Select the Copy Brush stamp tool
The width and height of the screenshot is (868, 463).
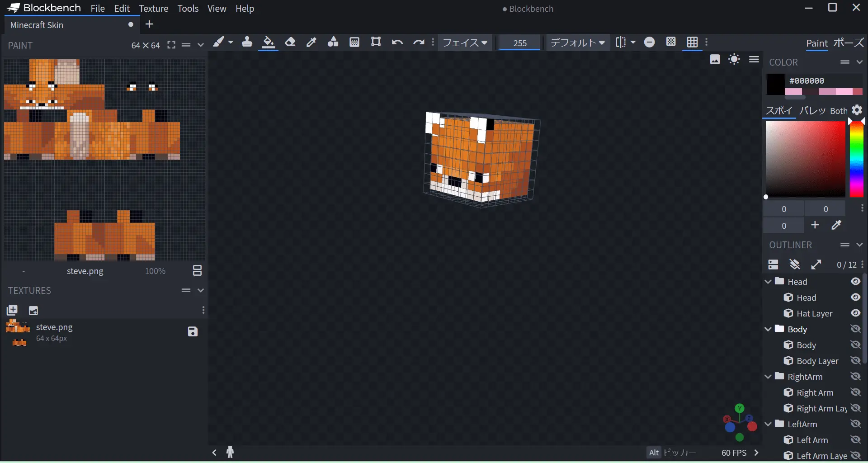click(x=247, y=43)
